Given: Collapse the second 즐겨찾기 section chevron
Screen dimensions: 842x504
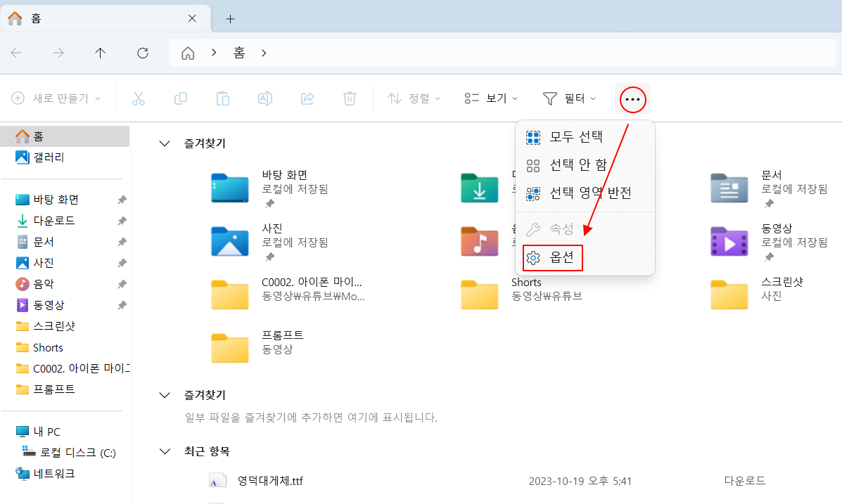Looking at the screenshot, I should pos(165,395).
